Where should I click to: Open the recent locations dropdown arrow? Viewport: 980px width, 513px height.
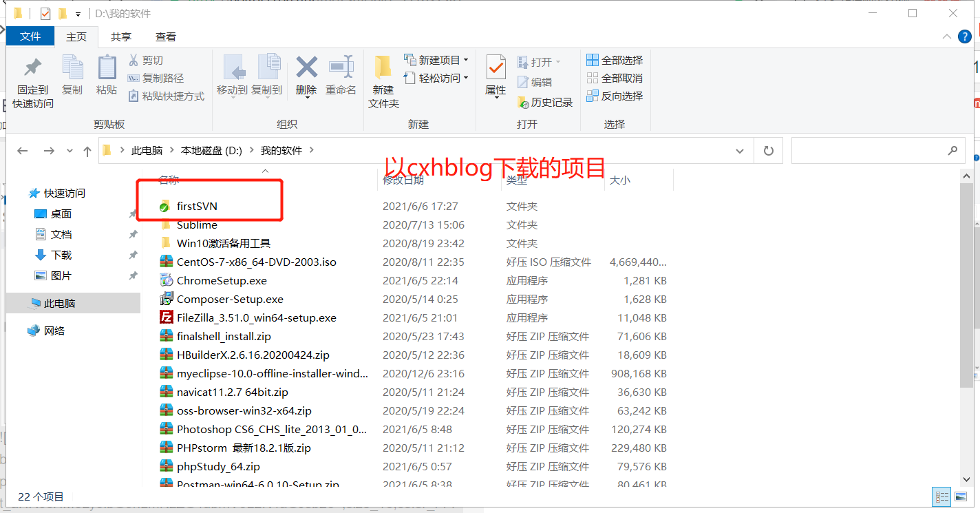[x=70, y=150]
